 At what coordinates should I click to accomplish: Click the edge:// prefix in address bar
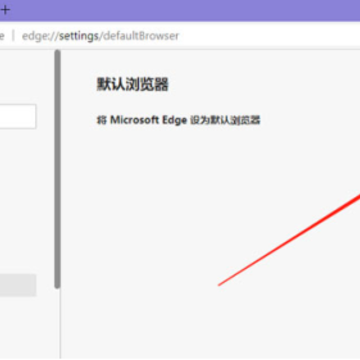pyautogui.click(x=40, y=36)
